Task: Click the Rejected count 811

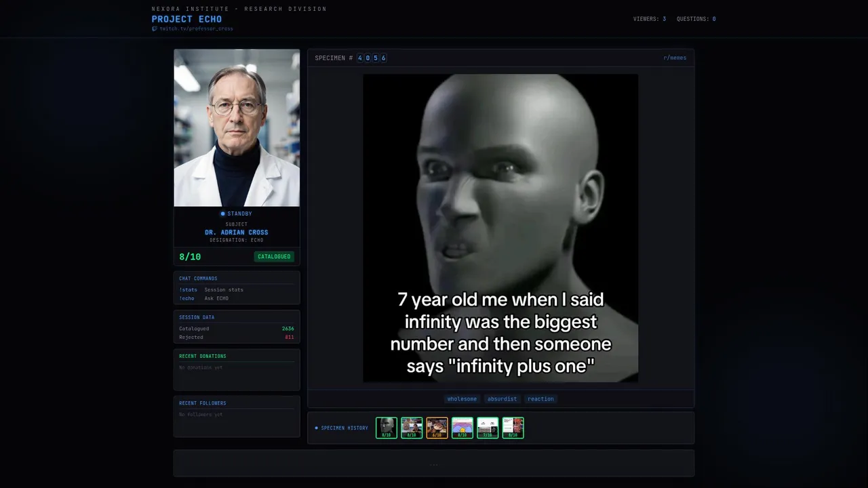Action: pos(290,337)
